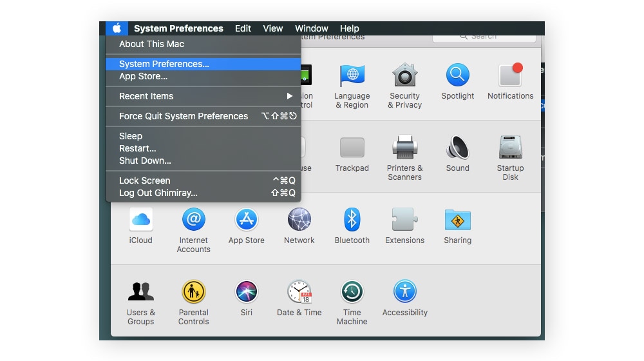The image size is (644, 361).
Task: Open Extensions preferences
Action: click(x=404, y=226)
